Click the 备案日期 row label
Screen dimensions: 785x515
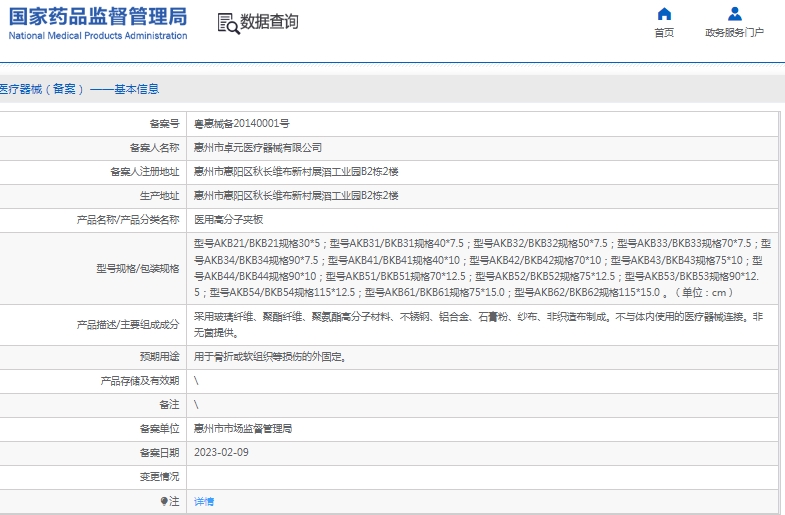point(159,452)
